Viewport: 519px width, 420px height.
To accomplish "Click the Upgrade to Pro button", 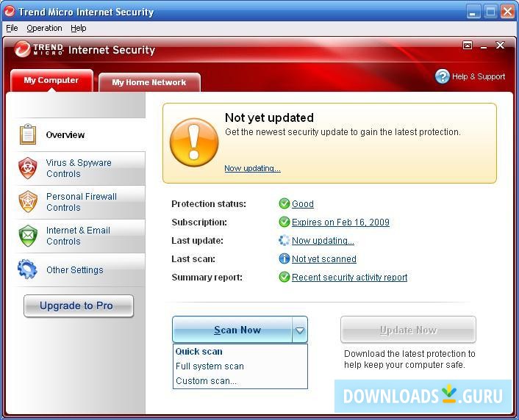I will 79,306.
